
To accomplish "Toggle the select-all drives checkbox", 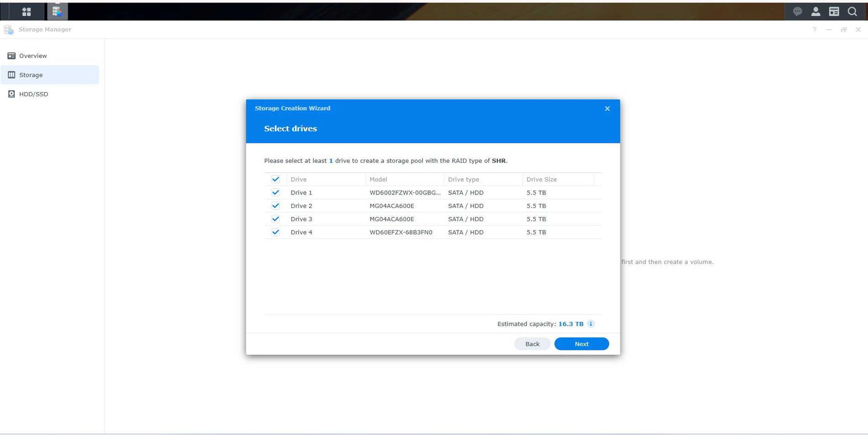I will 275,179.
